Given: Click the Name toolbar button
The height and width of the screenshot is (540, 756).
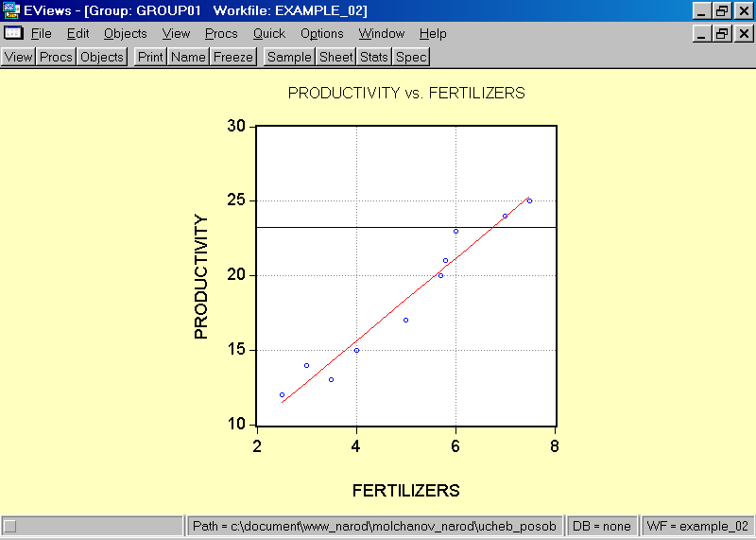Looking at the screenshot, I should (188, 57).
